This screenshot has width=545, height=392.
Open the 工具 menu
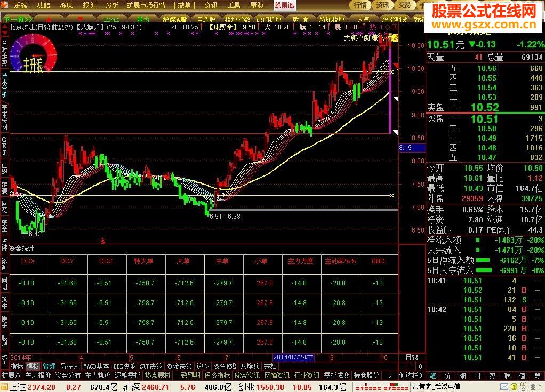point(234,5)
